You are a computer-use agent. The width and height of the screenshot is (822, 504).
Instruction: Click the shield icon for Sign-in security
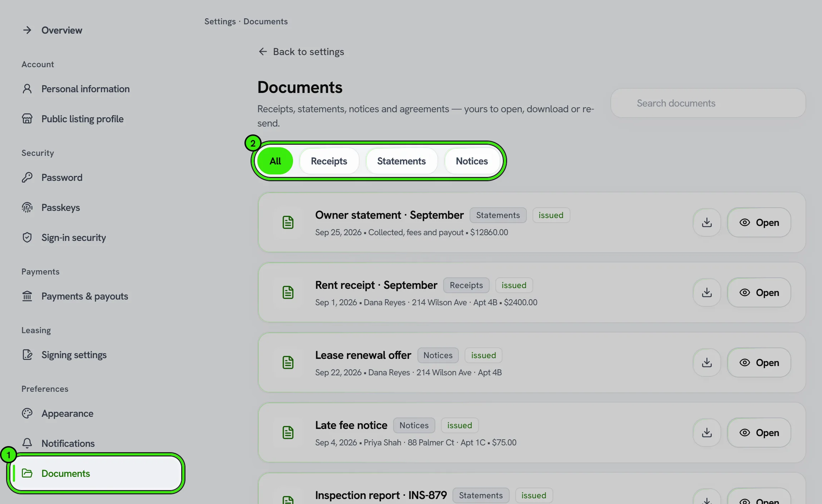click(x=27, y=237)
